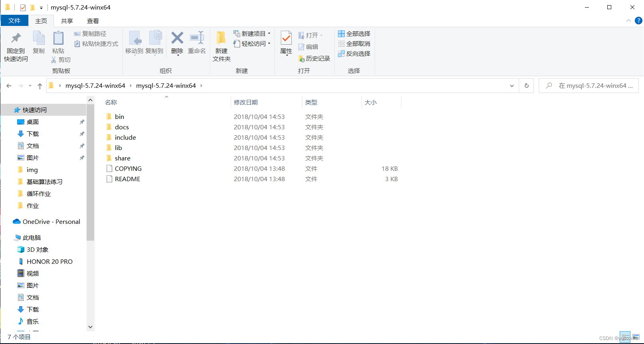Viewport: 644px width, 344px height.
Task: Click Paste shortcut (粘贴快捷方式)
Action: point(96,43)
